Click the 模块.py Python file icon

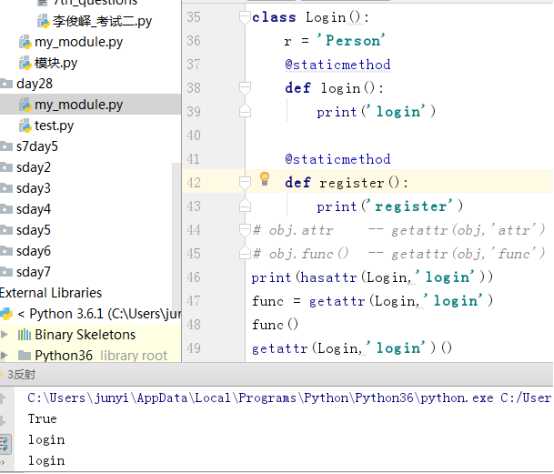click(25, 63)
